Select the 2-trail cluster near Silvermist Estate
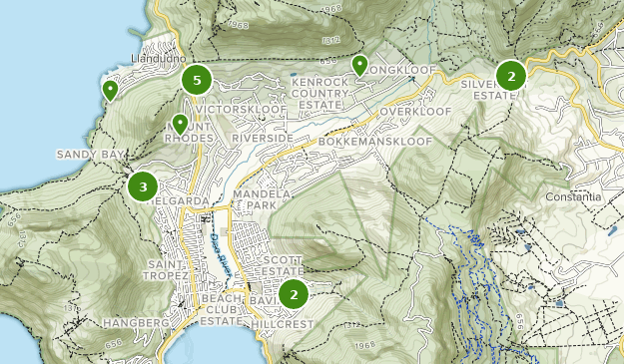The width and height of the screenshot is (624, 364). pos(511,76)
